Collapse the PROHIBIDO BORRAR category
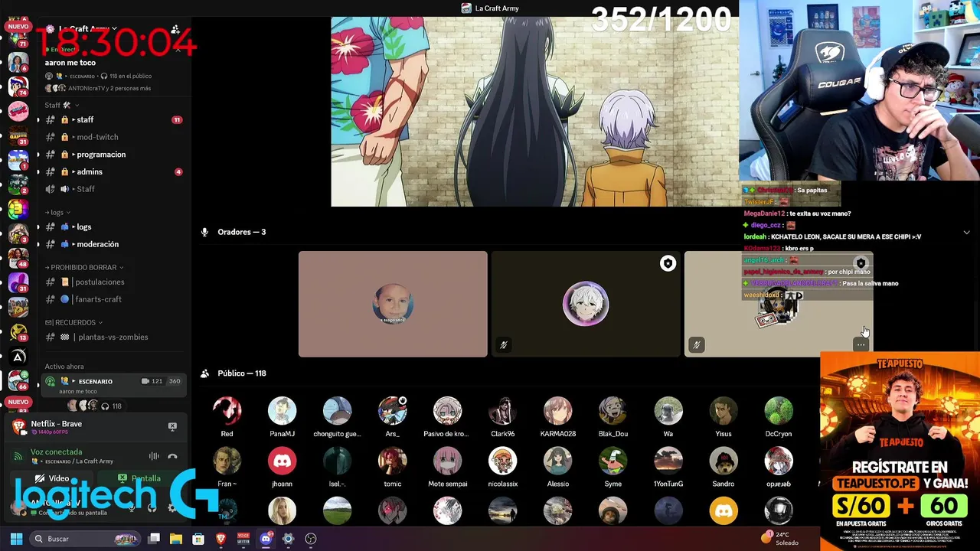The height and width of the screenshot is (551, 980). pos(84,267)
